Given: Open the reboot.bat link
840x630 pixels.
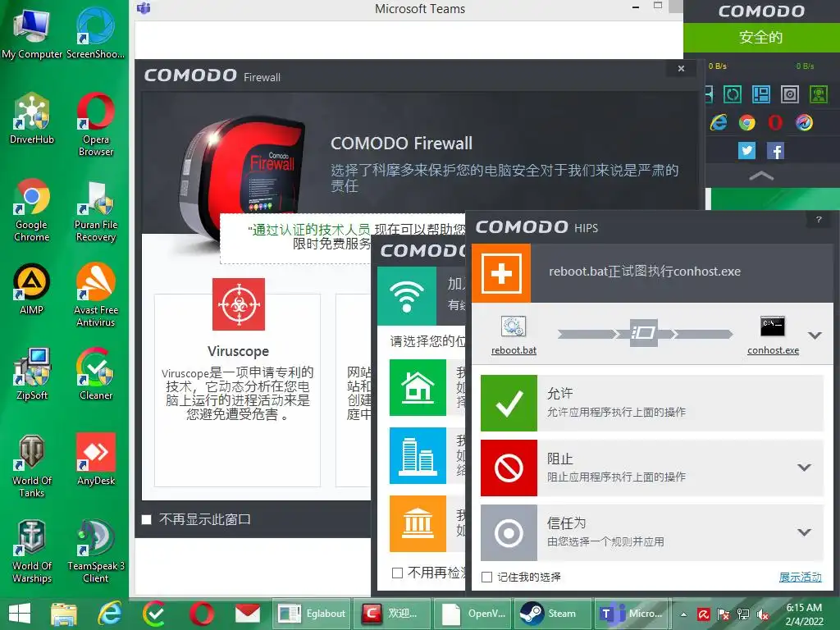Looking at the screenshot, I should click(x=514, y=350).
